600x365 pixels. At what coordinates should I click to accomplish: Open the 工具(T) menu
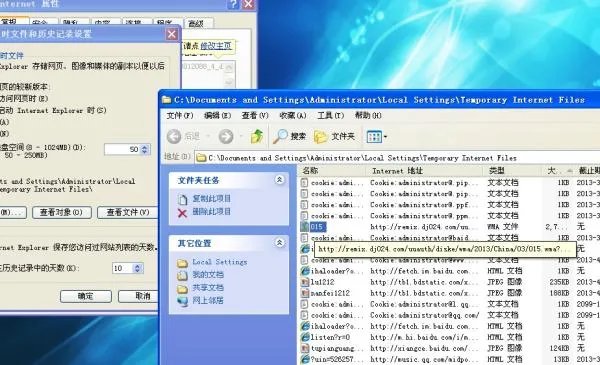pos(331,115)
